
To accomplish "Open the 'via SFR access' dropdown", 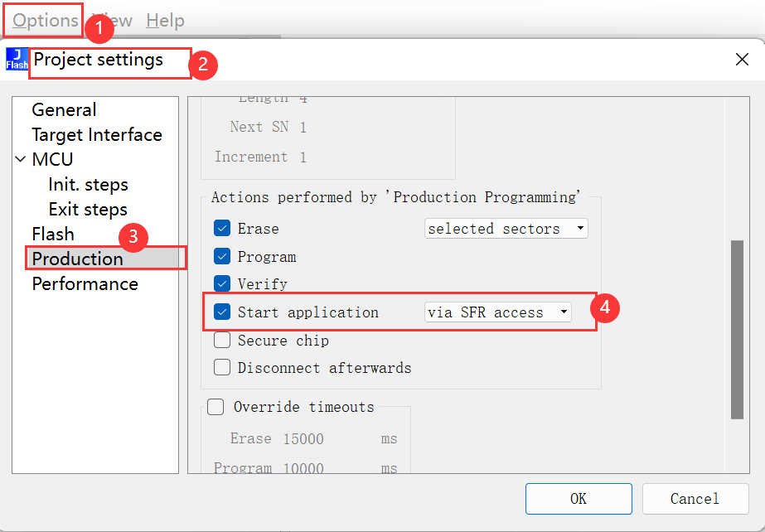I will pos(498,312).
